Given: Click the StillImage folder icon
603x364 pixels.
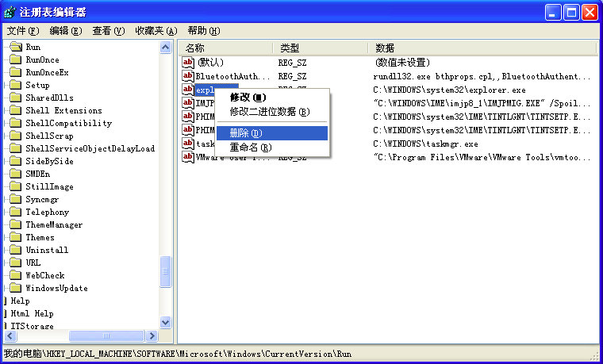Looking at the screenshot, I should tap(16, 186).
